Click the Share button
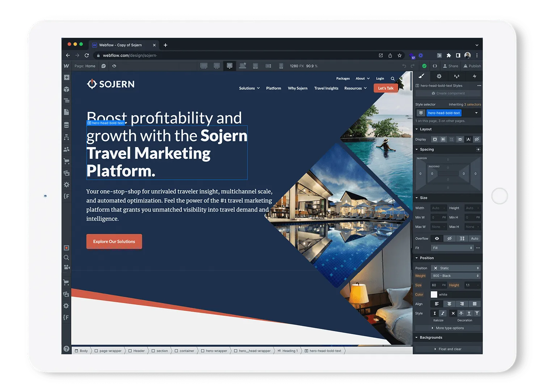 click(450, 66)
